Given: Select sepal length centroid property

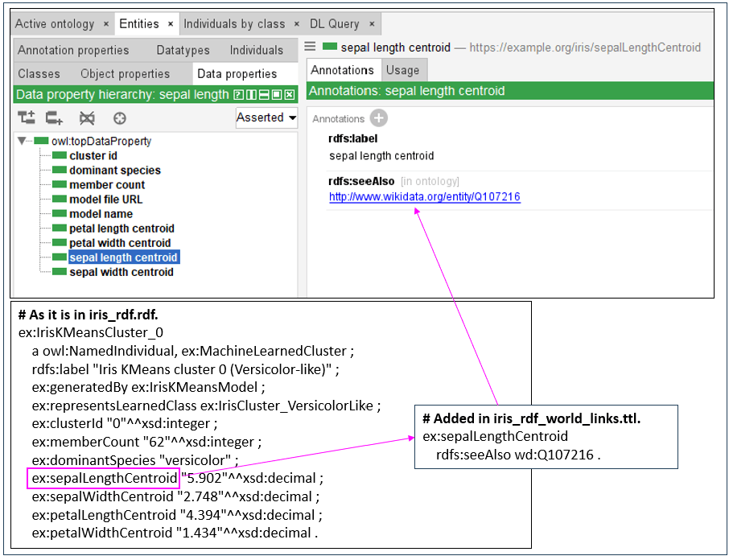Looking at the screenshot, I should tap(124, 257).
